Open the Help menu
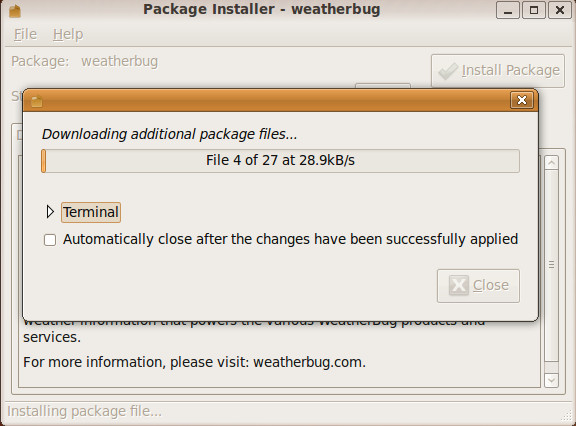576x426 pixels. coord(68,34)
